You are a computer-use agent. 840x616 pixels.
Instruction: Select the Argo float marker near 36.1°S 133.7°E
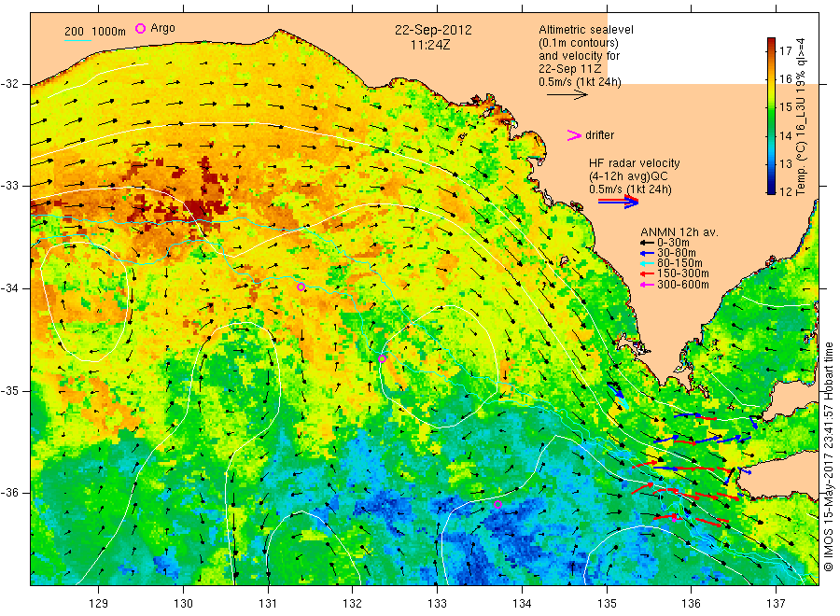click(497, 505)
